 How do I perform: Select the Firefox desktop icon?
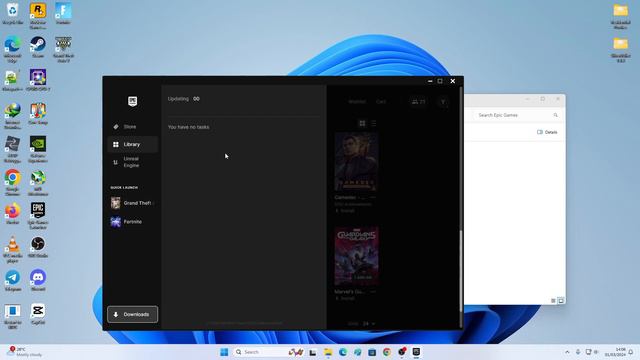(13, 213)
